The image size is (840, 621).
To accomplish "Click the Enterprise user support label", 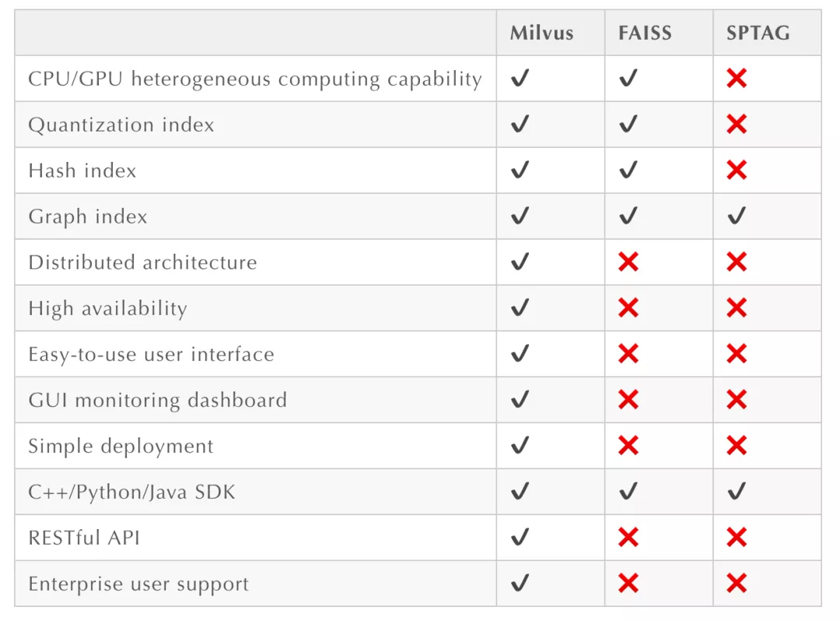I will [138, 584].
